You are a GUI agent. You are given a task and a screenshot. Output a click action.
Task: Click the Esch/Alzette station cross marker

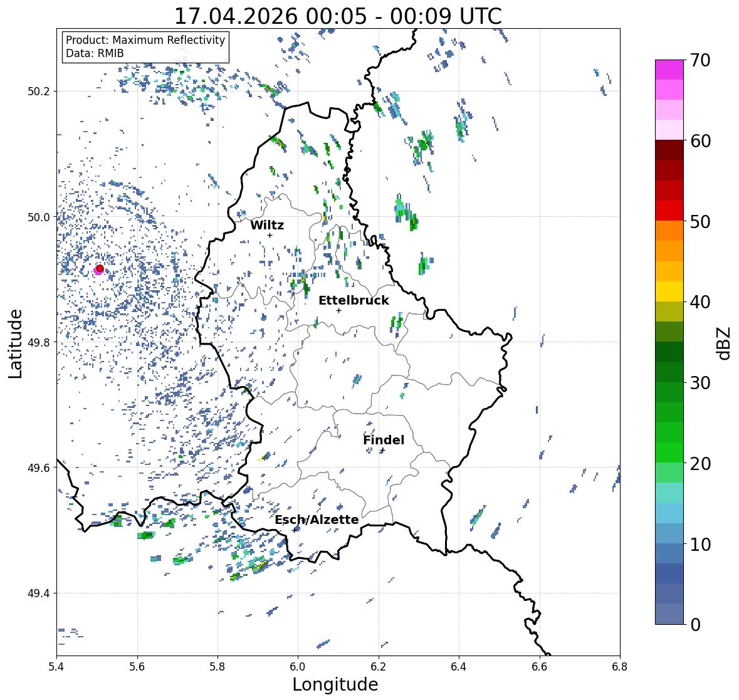[x=295, y=530]
